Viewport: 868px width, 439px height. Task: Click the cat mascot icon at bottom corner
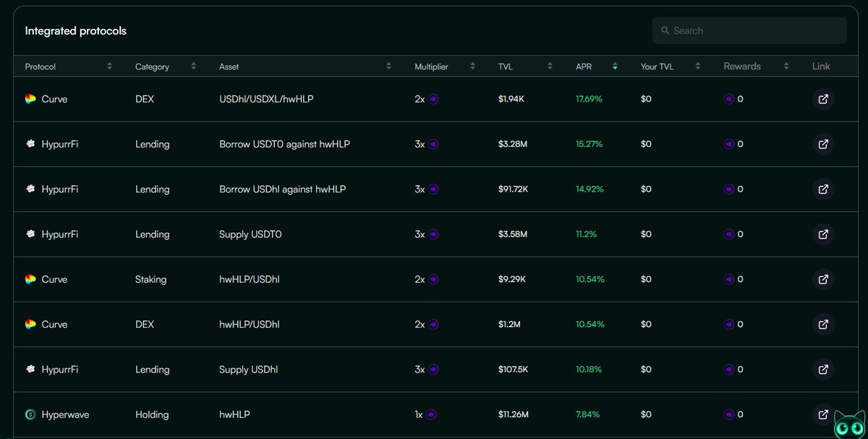point(848,425)
